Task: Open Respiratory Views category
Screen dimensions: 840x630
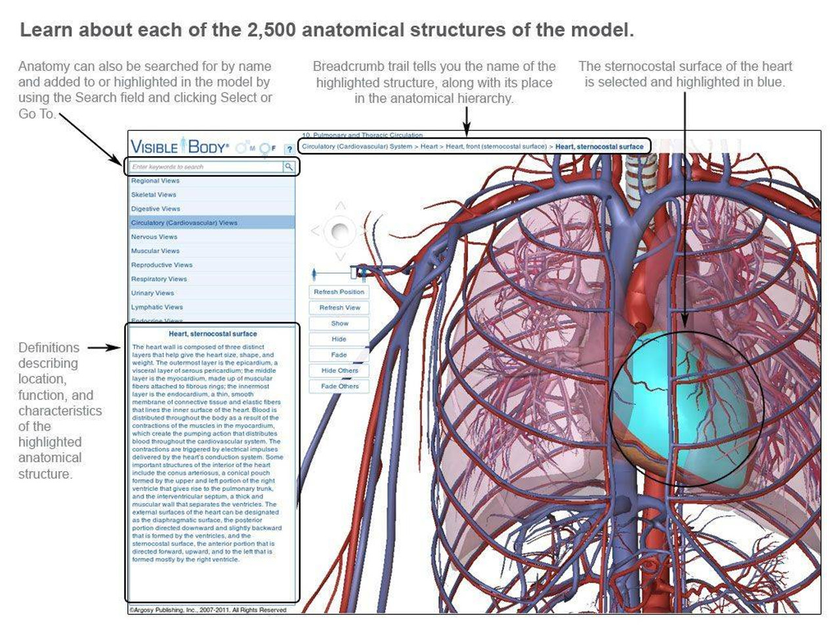Action: tap(211, 279)
